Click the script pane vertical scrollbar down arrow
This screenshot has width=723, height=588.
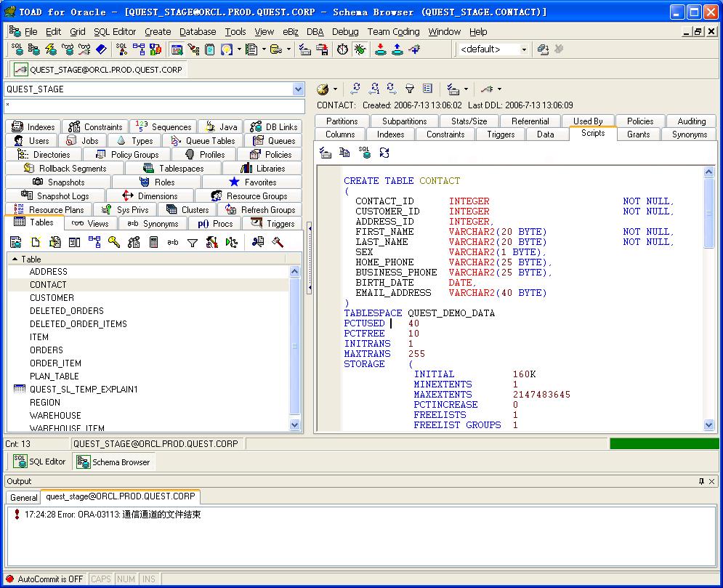click(x=709, y=425)
